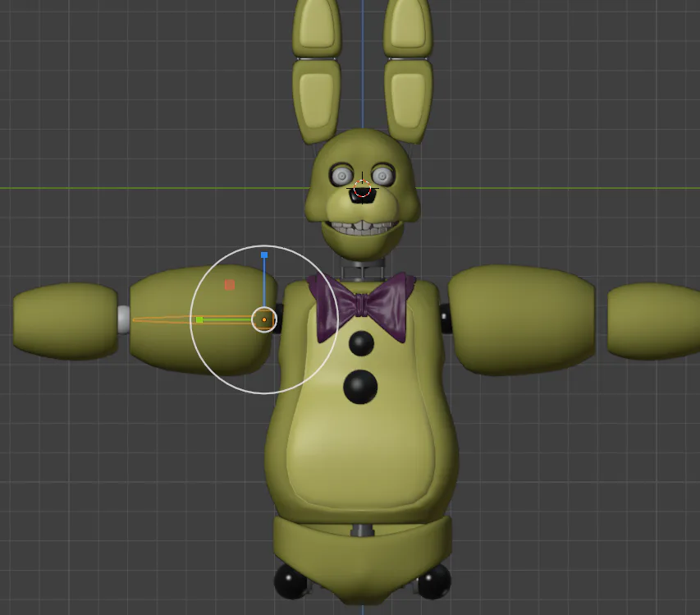Viewport: 700px width, 615px height.
Task: Select the upper arm without the gizmo
Action: click(521, 319)
